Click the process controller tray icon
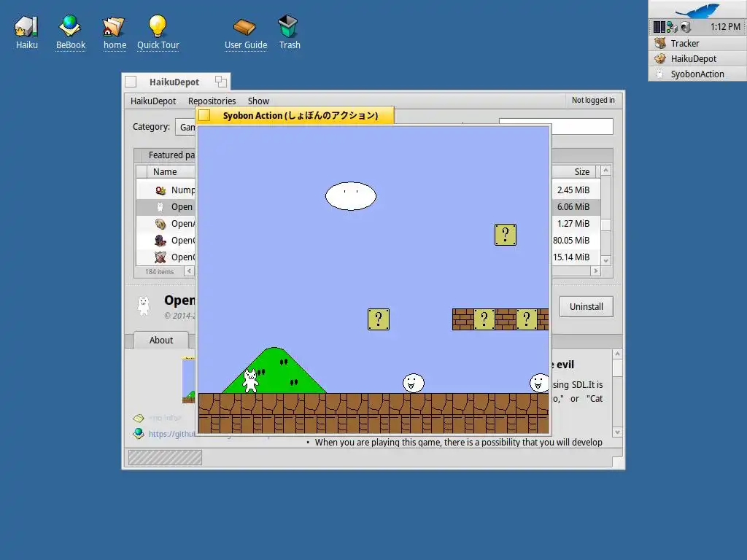The image size is (747, 560). (659, 27)
